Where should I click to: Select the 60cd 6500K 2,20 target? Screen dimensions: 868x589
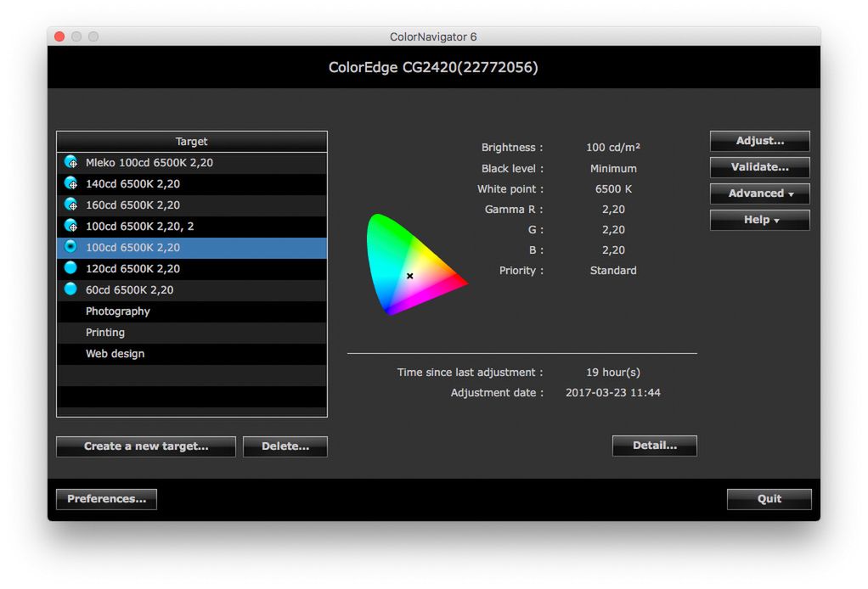coord(192,289)
